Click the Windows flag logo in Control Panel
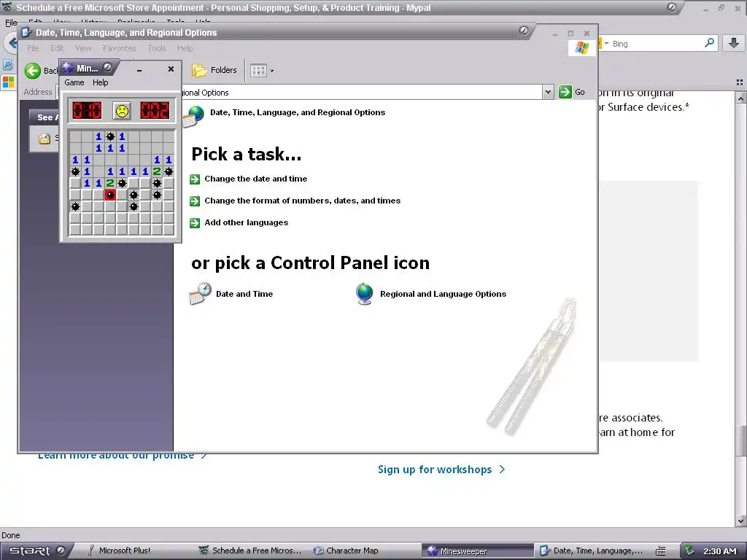The width and height of the screenshot is (747, 560). click(x=581, y=47)
